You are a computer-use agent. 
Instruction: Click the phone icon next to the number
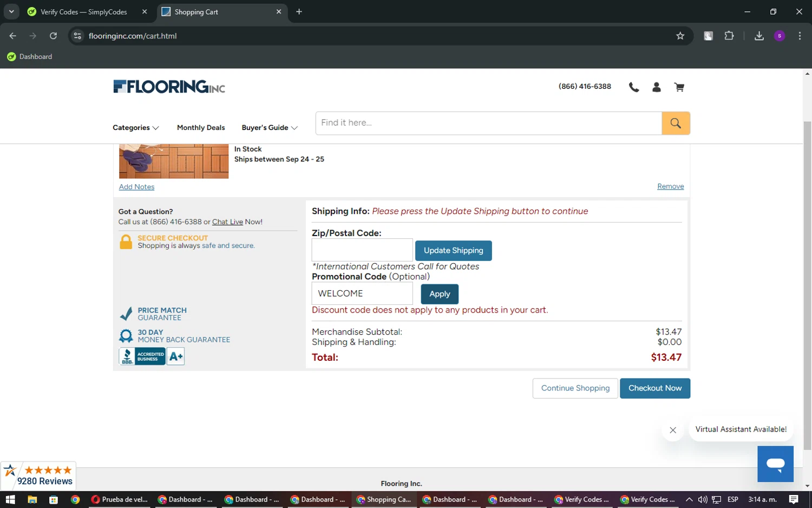[x=633, y=87]
